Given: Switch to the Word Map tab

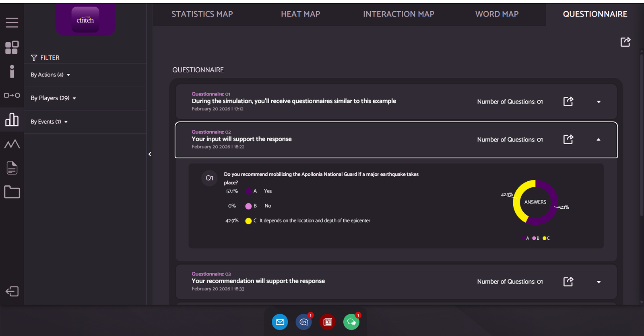Looking at the screenshot, I should (497, 14).
